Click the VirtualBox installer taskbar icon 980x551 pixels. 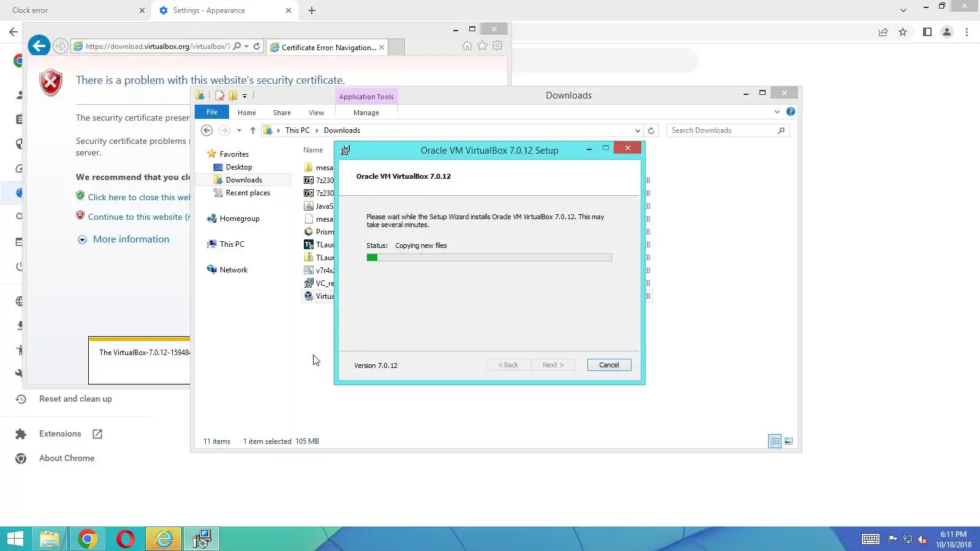202,539
